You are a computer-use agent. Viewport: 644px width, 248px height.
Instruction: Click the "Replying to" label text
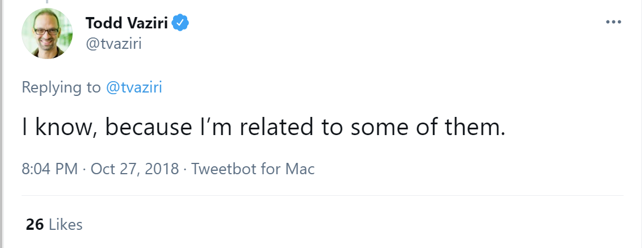pos(61,87)
